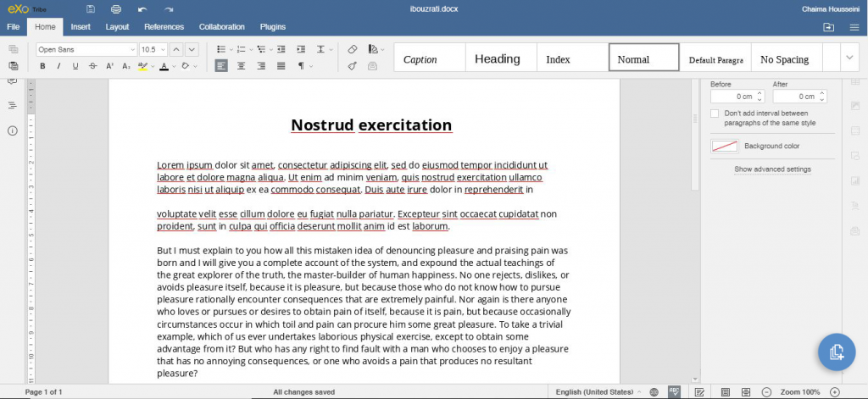868x399 pixels.
Task: Click Show advanced settings link
Action: pos(772,169)
